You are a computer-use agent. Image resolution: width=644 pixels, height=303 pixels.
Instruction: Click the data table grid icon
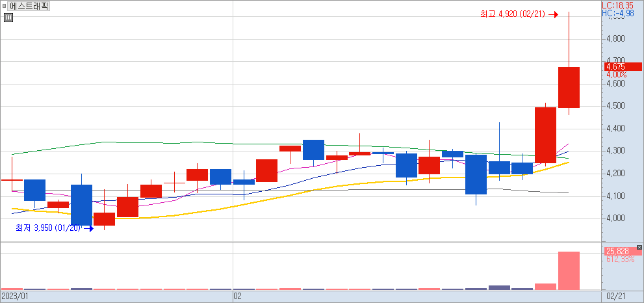8,18
